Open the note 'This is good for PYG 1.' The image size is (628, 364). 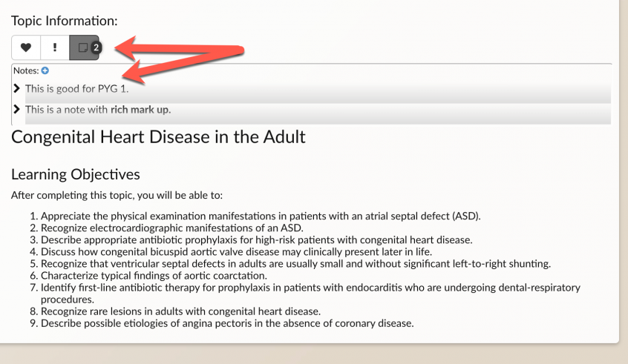point(77,89)
